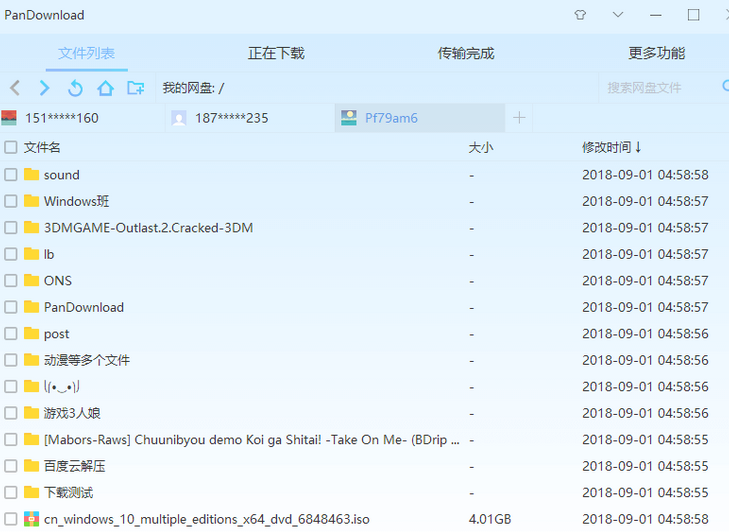Click the sound folder icon

point(31,174)
